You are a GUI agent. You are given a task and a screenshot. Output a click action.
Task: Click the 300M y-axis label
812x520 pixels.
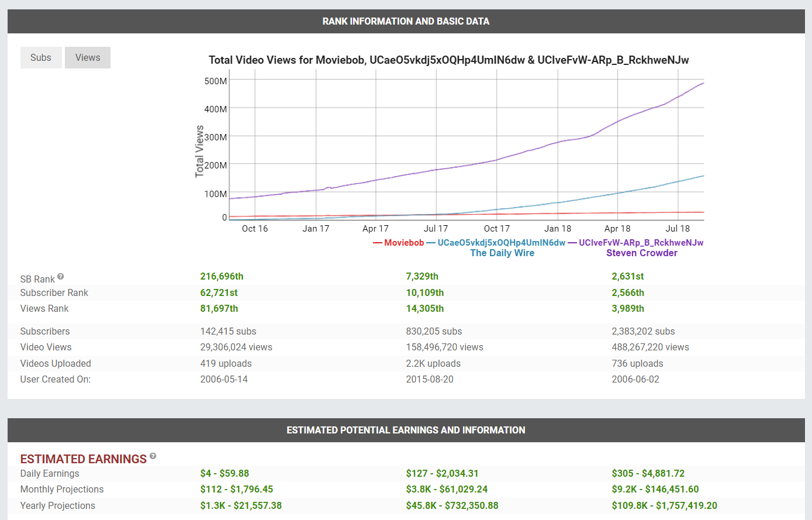(x=216, y=137)
